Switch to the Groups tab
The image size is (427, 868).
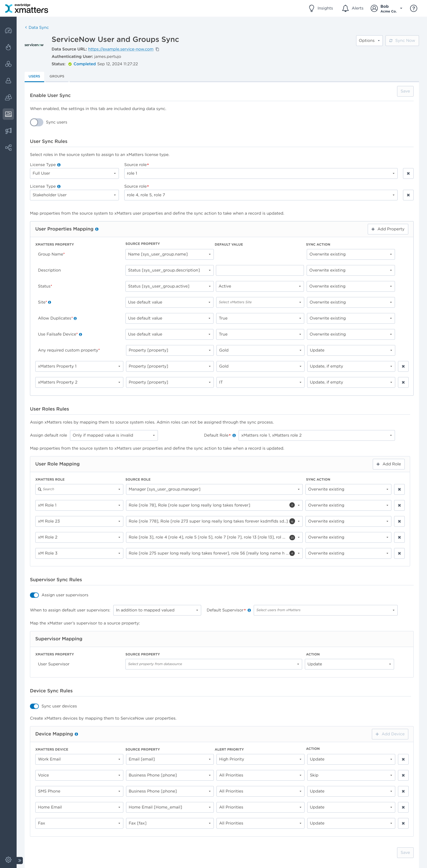[x=57, y=76]
